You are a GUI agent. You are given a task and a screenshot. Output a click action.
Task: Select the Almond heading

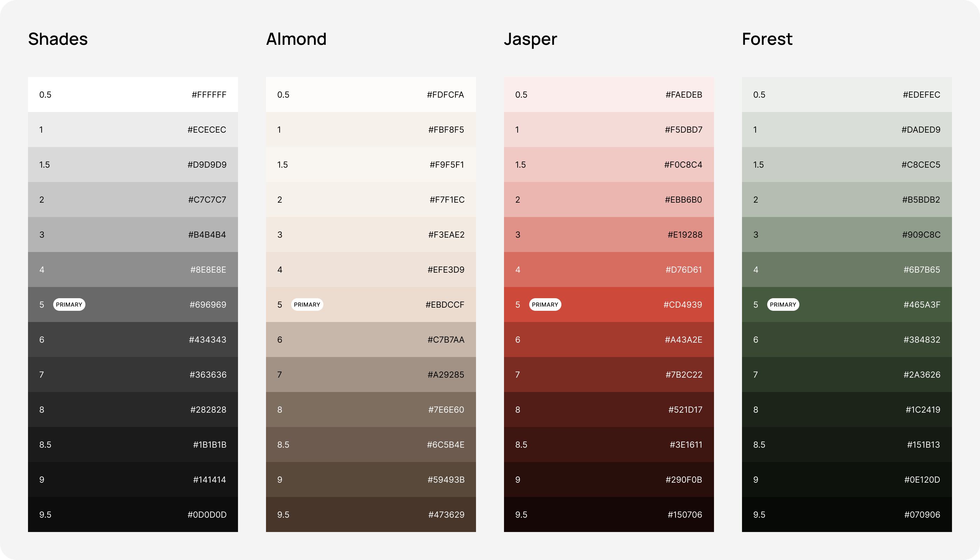tap(296, 39)
